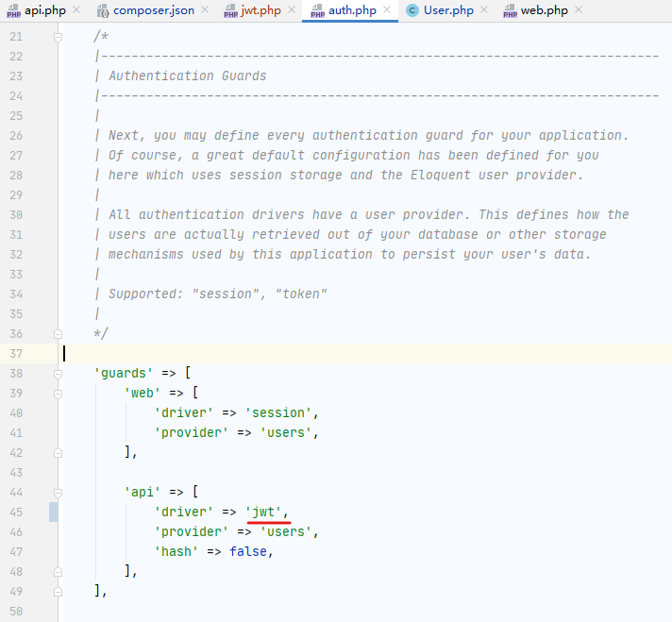Collapse the 'guards' array fold marker
Screen dimensions: 672x622
click(x=58, y=374)
